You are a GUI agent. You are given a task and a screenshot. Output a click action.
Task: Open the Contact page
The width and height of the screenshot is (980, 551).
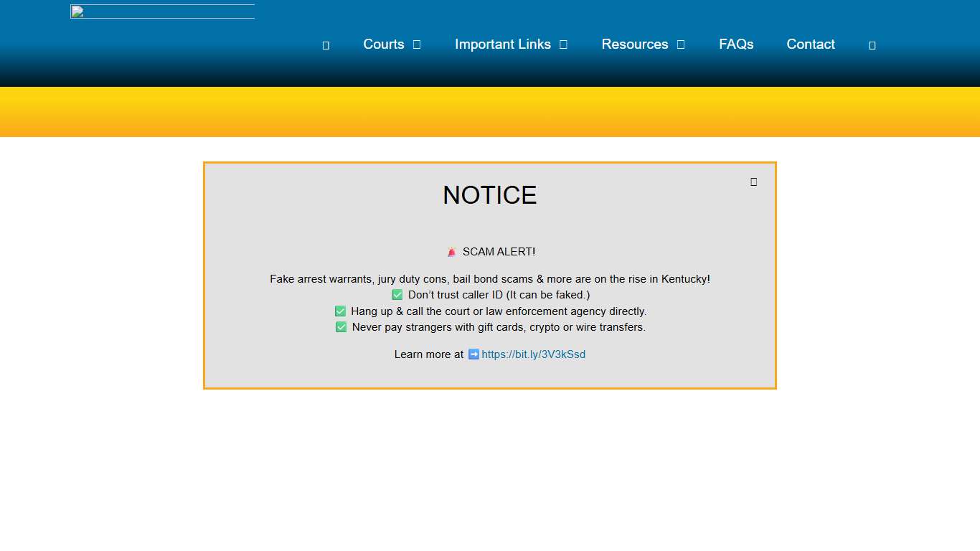[810, 44]
